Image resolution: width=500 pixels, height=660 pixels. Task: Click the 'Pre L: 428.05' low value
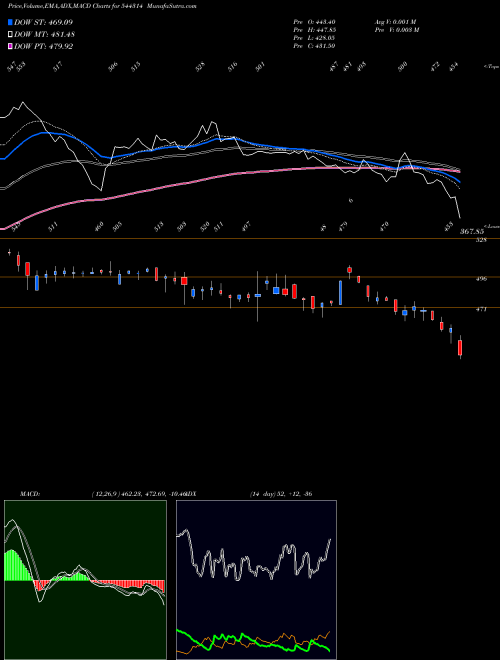[314, 38]
